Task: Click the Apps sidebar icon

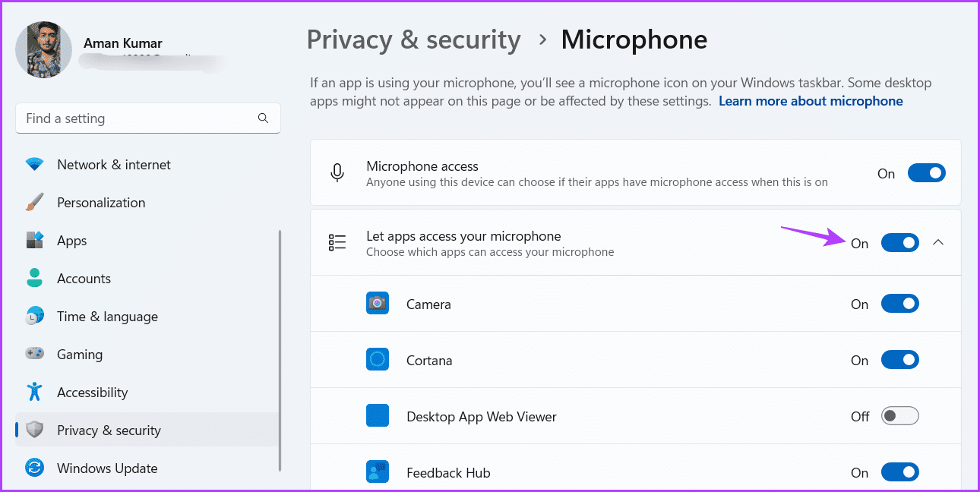Action: pyautogui.click(x=34, y=241)
